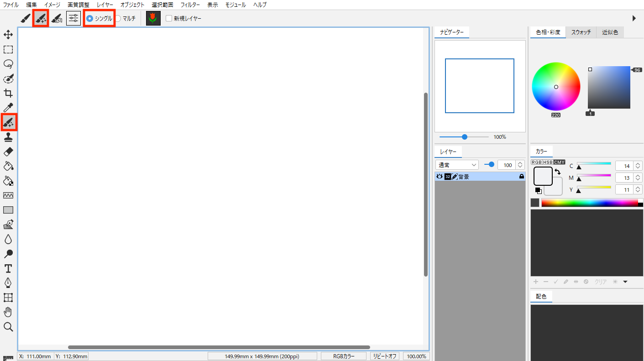Select the Move tool
The width and height of the screenshot is (644, 361).
coord(8,35)
